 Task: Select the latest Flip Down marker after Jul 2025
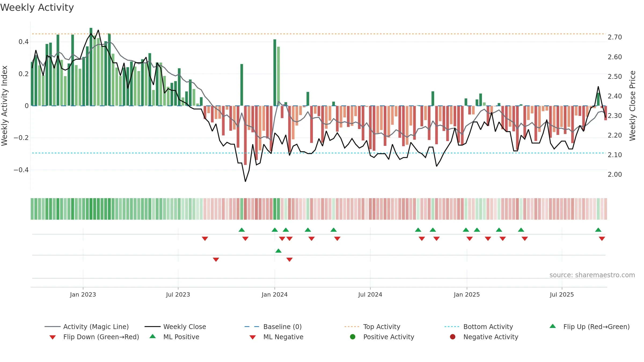point(602,239)
